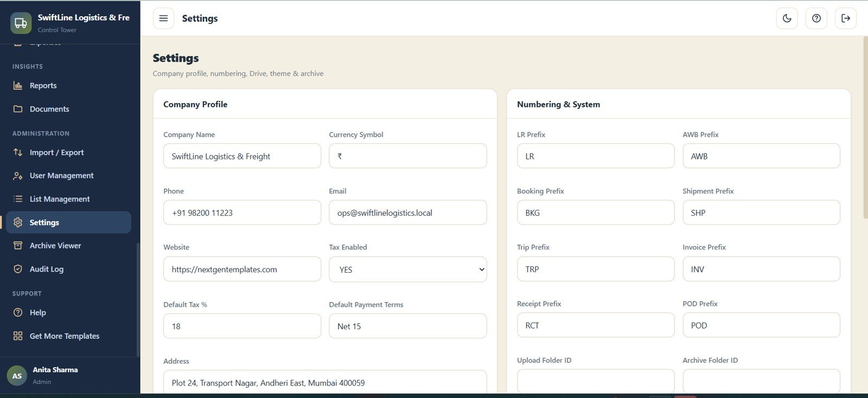The width and height of the screenshot is (868, 398).
Task: Click the User Management person icon
Action: point(18,176)
